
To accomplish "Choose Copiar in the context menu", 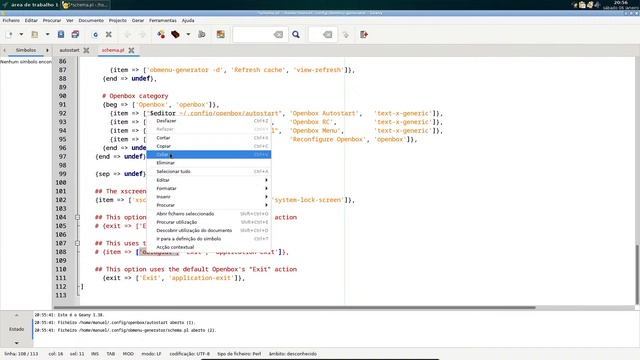I will (x=209, y=146).
